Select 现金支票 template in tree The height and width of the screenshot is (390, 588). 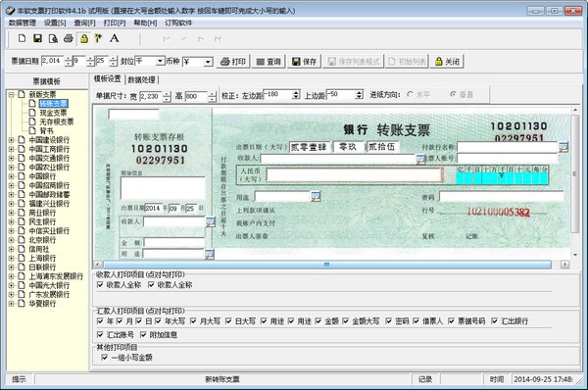click(x=53, y=113)
